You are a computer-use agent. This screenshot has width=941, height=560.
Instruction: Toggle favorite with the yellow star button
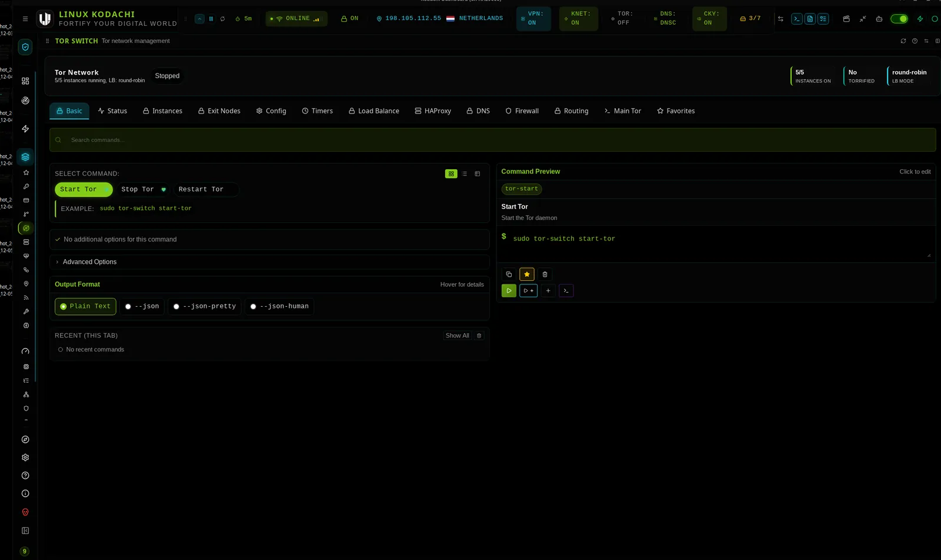pos(527,274)
